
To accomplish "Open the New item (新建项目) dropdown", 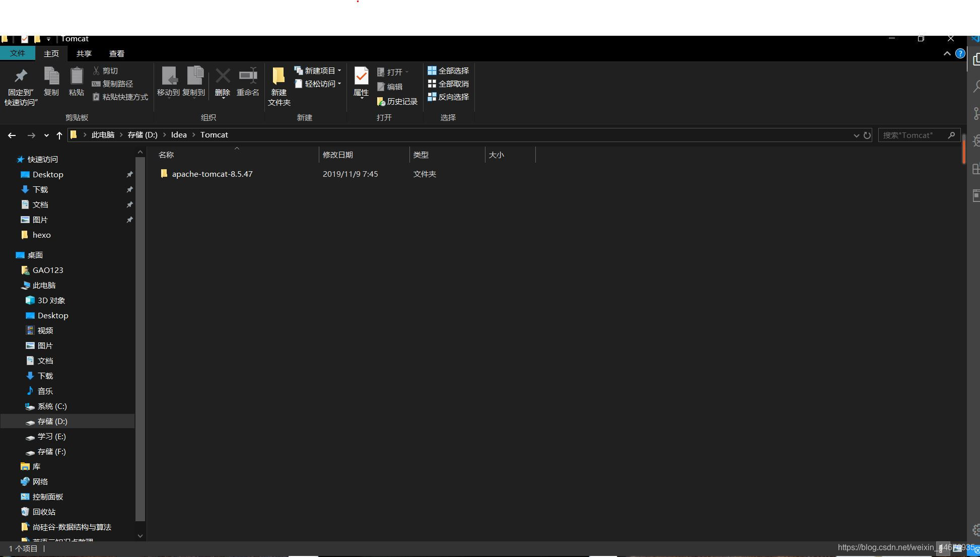I will tap(318, 71).
